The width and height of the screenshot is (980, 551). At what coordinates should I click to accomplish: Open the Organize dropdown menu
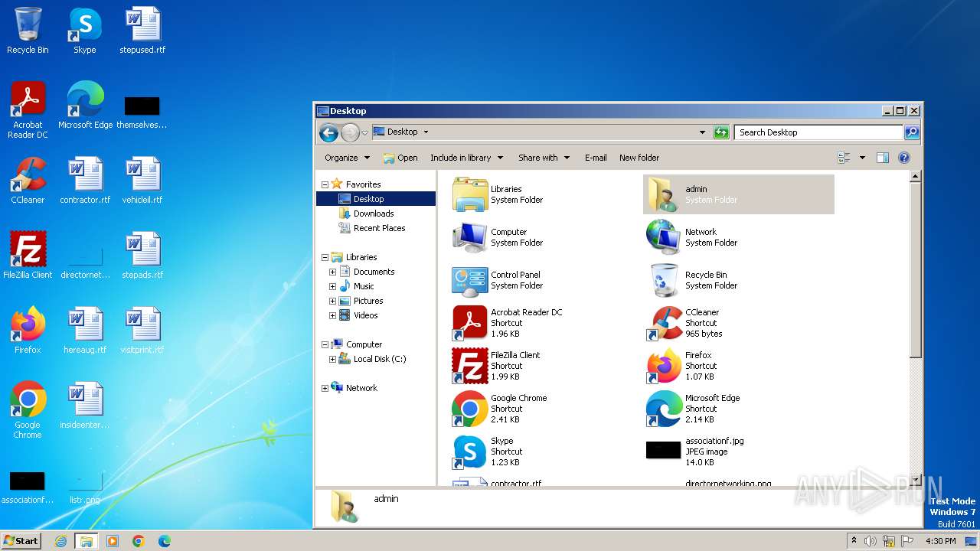347,158
